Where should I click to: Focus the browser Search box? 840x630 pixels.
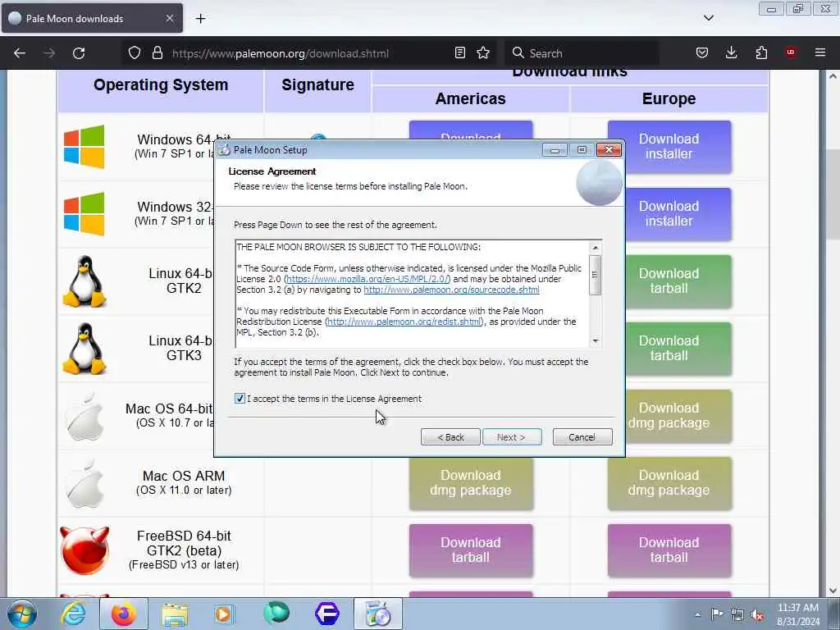(582, 53)
